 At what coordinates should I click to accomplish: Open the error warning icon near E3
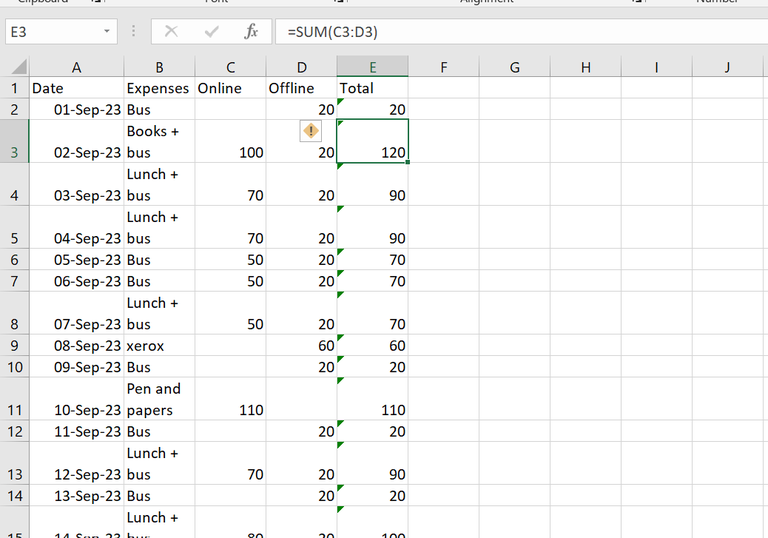(x=311, y=131)
